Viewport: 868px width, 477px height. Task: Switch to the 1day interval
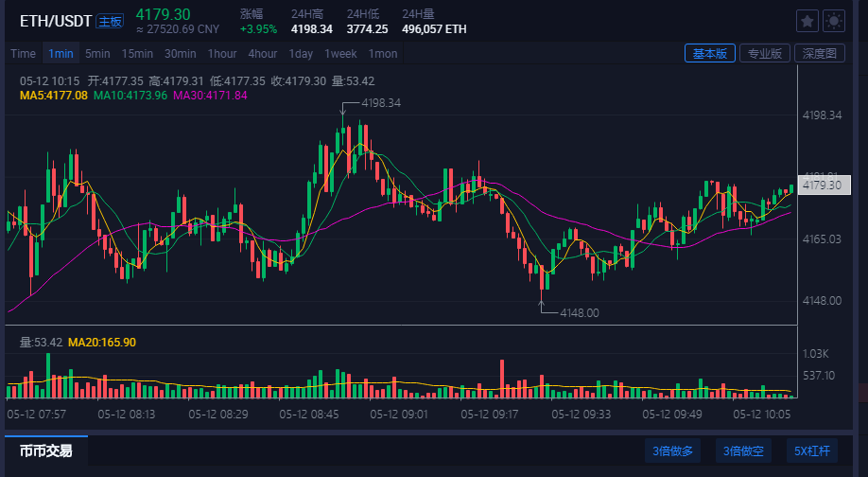301,54
